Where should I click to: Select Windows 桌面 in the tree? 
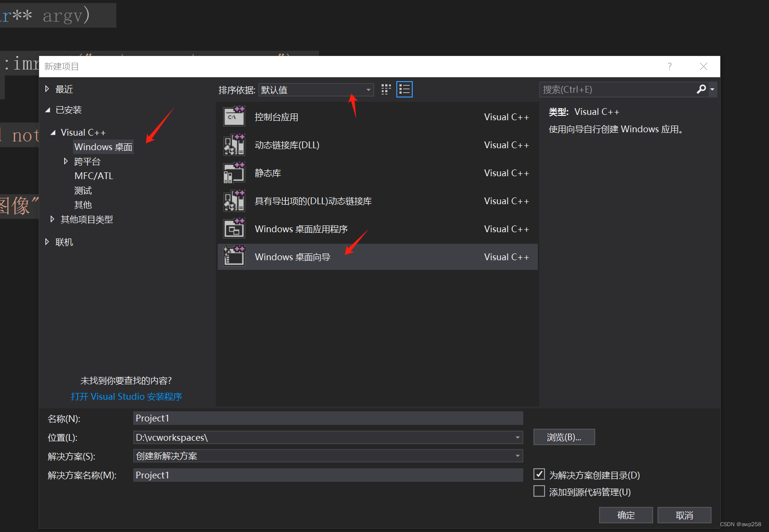click(x=103, y=147)
